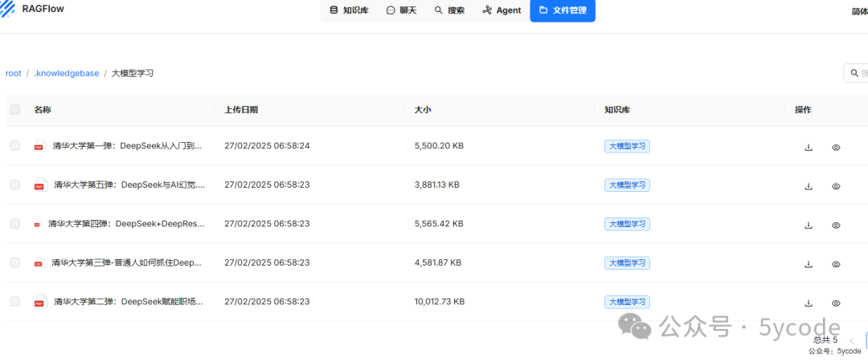Preview the 清华大学第二弹 file with eye icon

tap(836, 303)
